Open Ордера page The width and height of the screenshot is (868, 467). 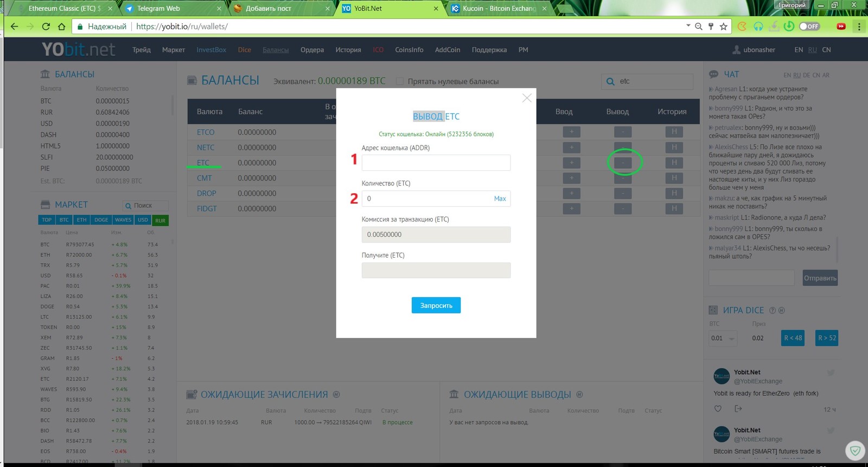(x=312, y=49)
